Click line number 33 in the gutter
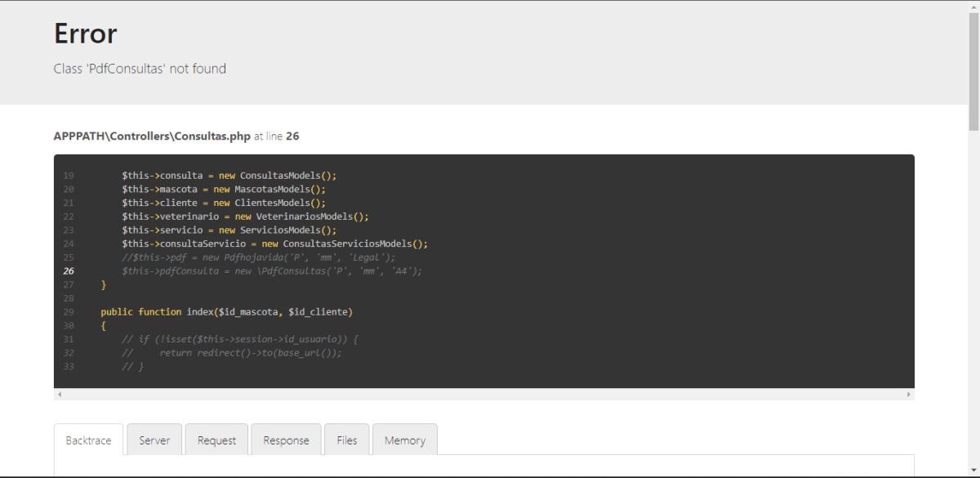Screen dimensions: 980x478 [68, 366]
